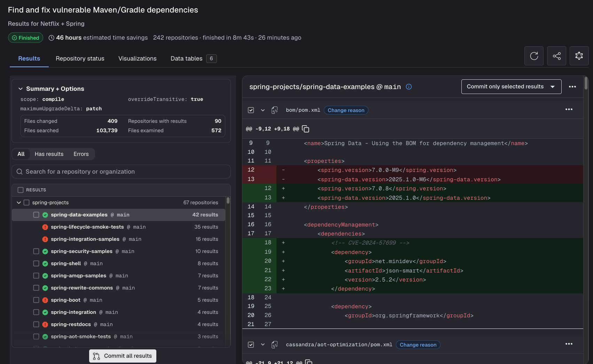The height and width of the screenshot is (364, 593).
Task: Click green status icon of spring-rewrite-commons
Action: 45,288
